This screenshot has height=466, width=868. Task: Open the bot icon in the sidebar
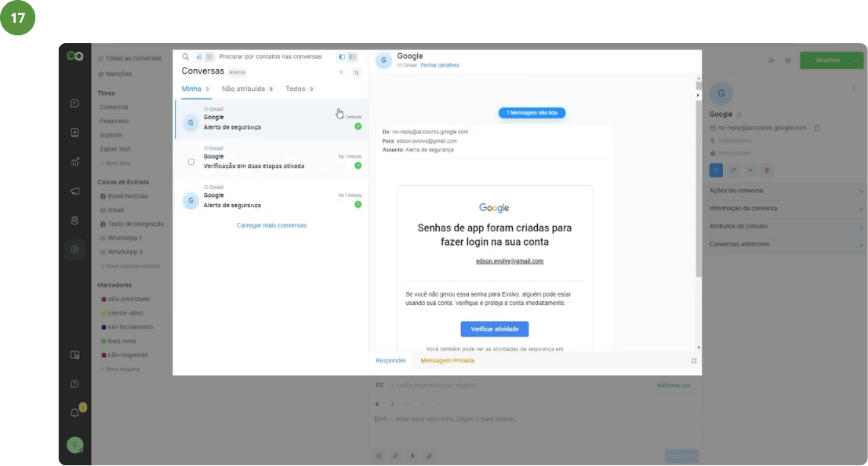point(74,220)
